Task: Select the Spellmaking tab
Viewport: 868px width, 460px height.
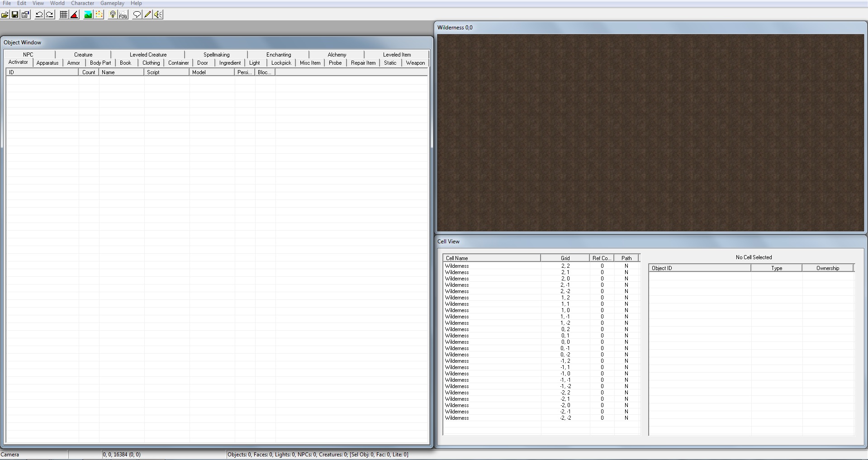Action: pyautogui.click(x=217, y=54)
